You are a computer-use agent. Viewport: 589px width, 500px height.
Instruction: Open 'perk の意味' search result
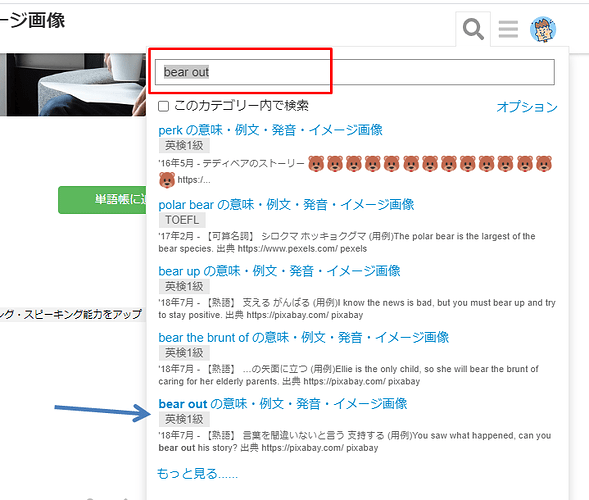(270, 130)
